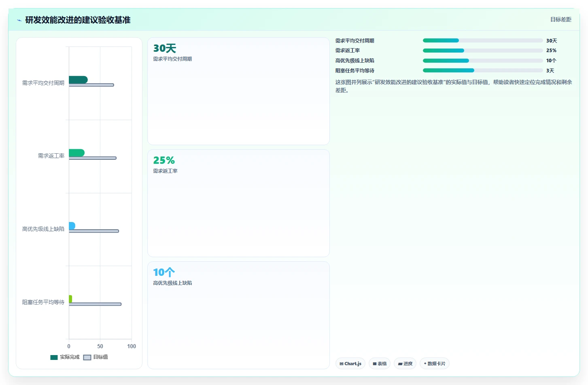Viewport: 588px width, 385px height.
Task: Click the x-axis tick label 100
Action: pos(132,346)
